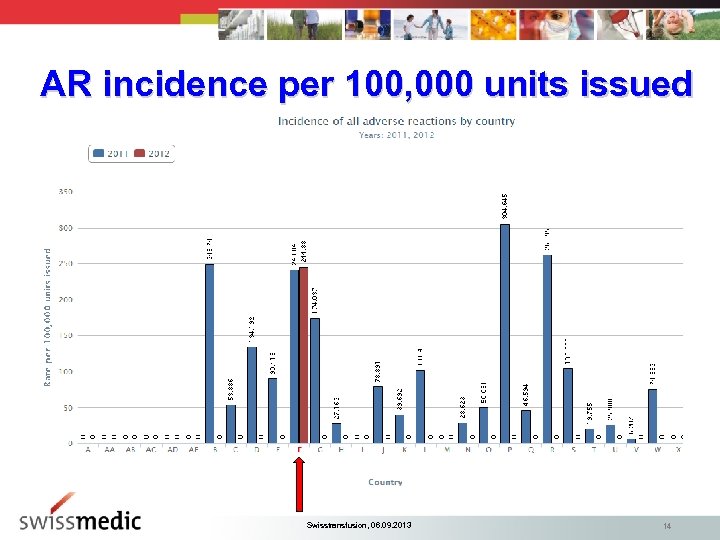Viewport: 720px width, 540px height.
Task: Select the red 2012 bar for country F
Action: [x=304, y=355]
